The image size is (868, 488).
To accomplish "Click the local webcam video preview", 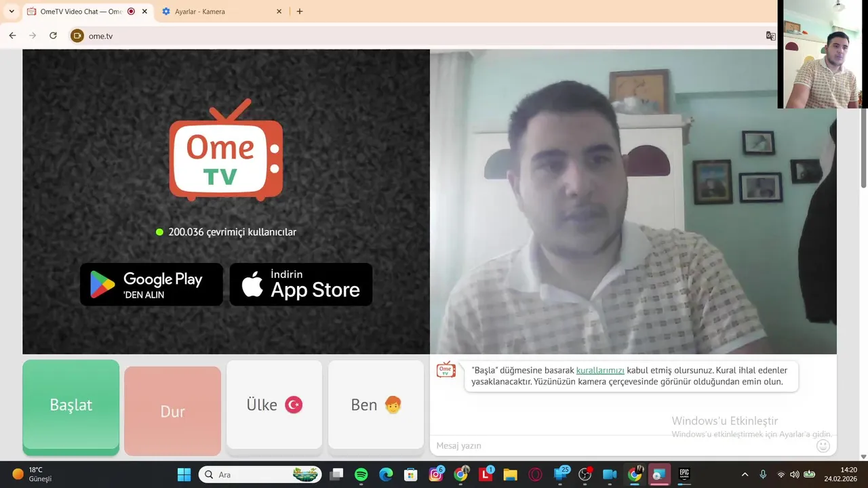I will pos(633,201).
